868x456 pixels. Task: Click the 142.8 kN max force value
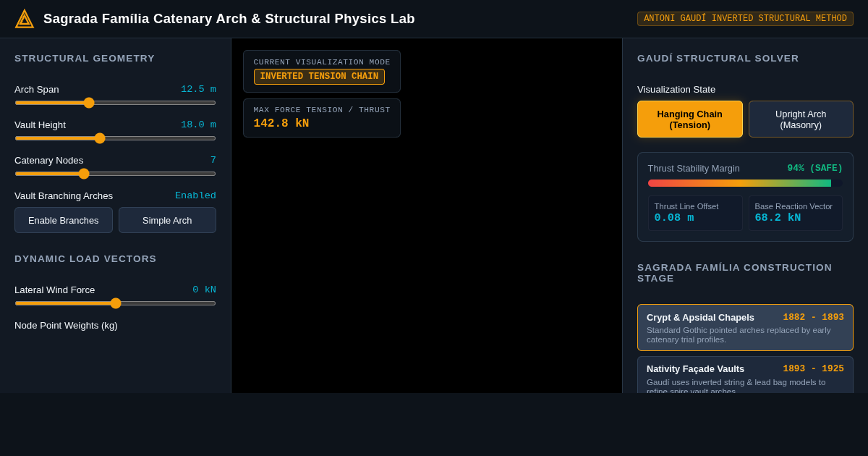[281, 124]
